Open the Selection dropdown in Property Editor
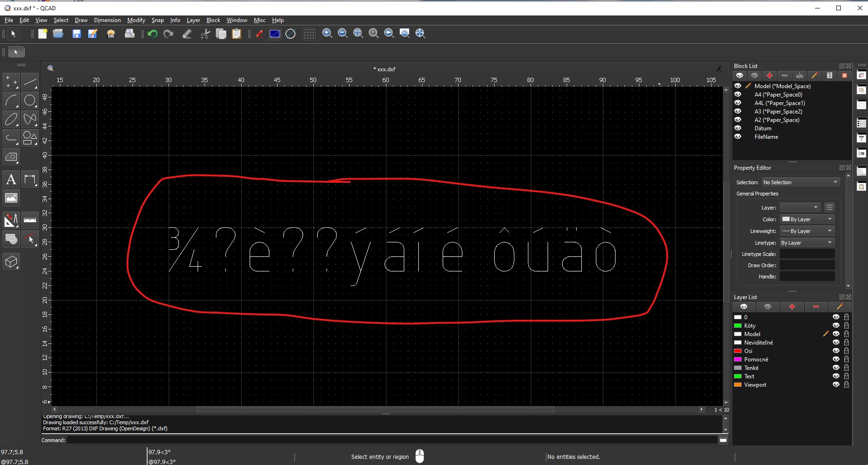This screenshot has width=868, height=465. point(800,182)
